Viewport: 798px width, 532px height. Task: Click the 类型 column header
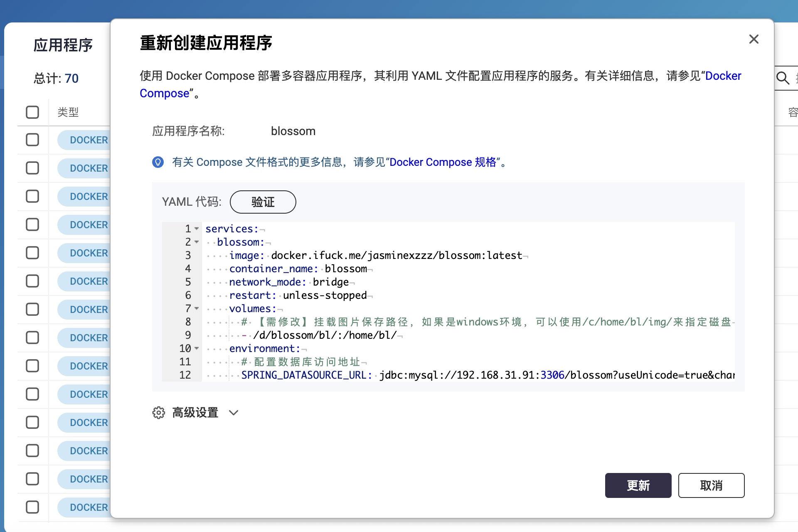coord(68,112)
